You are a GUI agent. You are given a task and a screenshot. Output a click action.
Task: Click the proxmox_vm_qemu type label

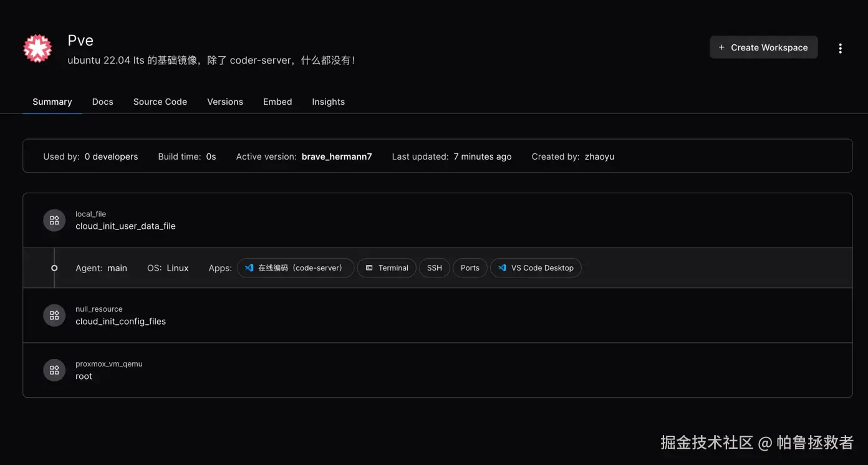click(109, 364)
